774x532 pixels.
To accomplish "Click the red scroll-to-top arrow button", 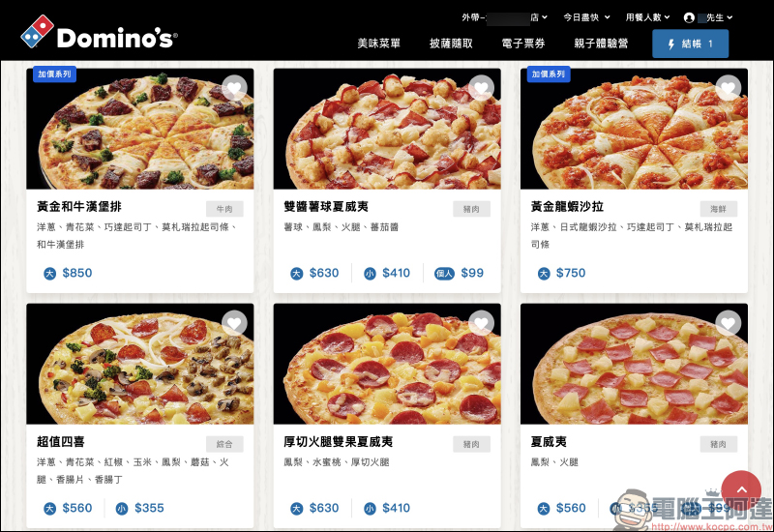I will [741, 490].
